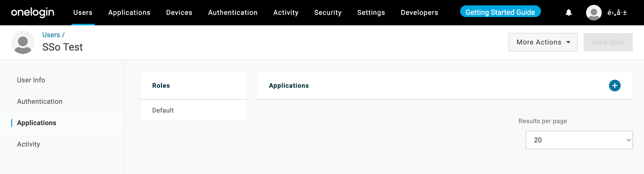Click the Getting Started Guide button
The width and height of the screenshot is (644, 174).
[500, 12]
